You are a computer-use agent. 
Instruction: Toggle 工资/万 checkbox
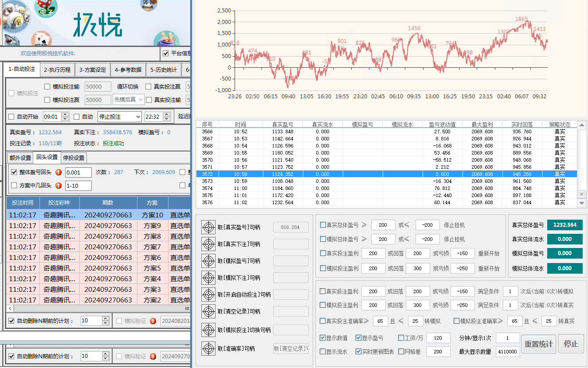point(401,338)
